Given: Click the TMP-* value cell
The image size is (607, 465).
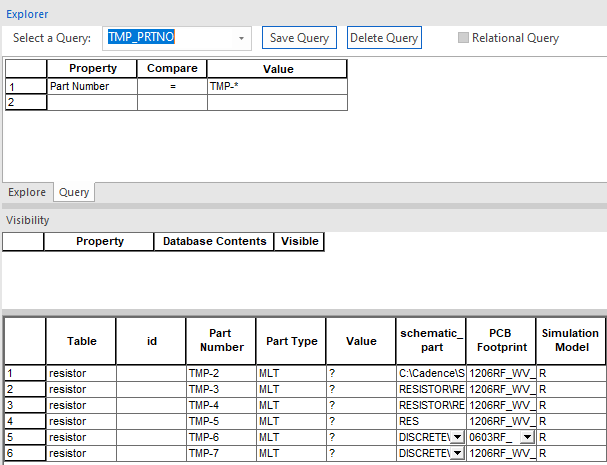Looking at the screenshot, I should (x=277, y=86).
